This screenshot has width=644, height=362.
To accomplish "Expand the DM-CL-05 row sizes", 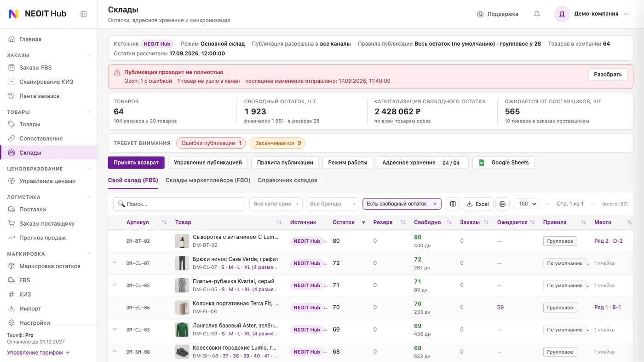I will 115,285.
